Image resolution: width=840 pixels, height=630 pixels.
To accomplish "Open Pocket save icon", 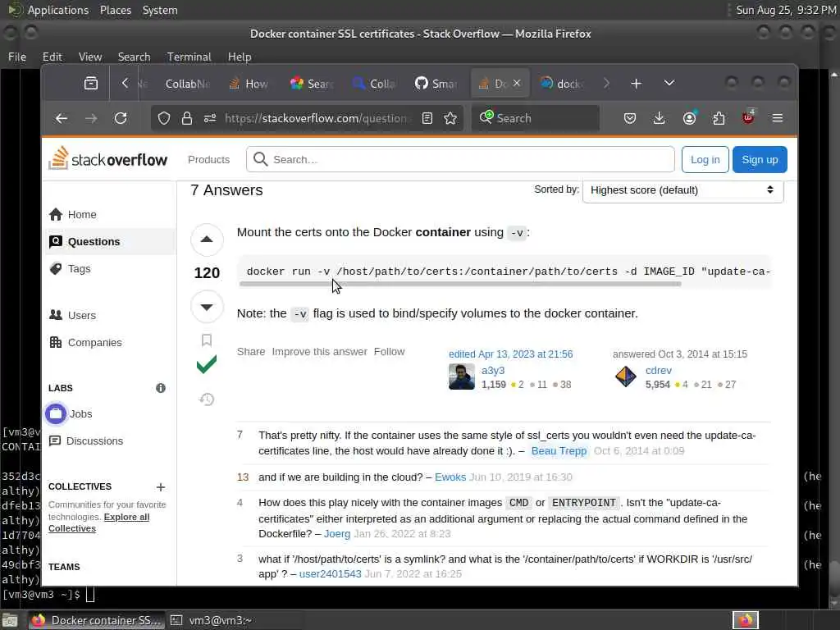I will click(x=630, y=118).
